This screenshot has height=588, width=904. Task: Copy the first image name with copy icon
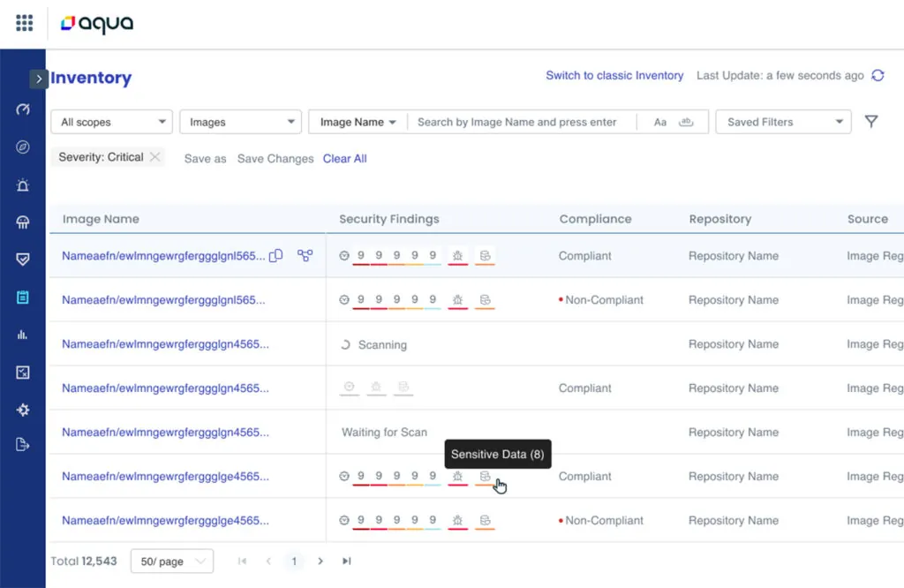275,255
